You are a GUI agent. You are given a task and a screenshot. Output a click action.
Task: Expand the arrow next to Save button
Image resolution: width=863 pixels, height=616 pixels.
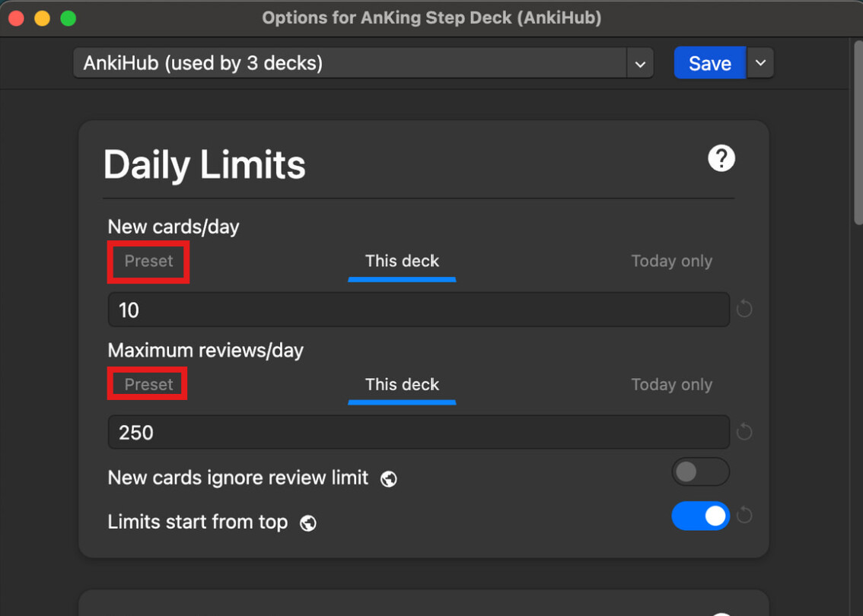coord(760,64)
